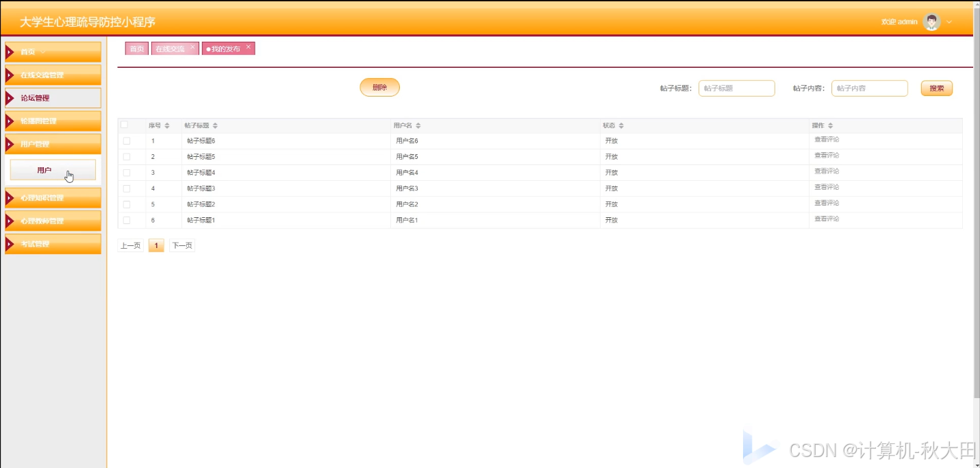Close the 我的发布 tab with its X
The image size is (980, 468).
tap(249, 47)
